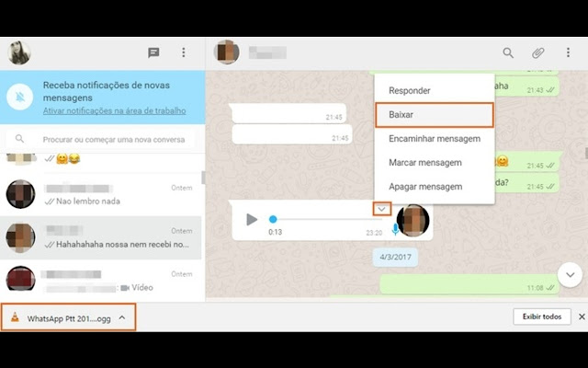588x368 pixels.
Task: Open new chat icon in sidebar header
Action: [x=153, y=53]
